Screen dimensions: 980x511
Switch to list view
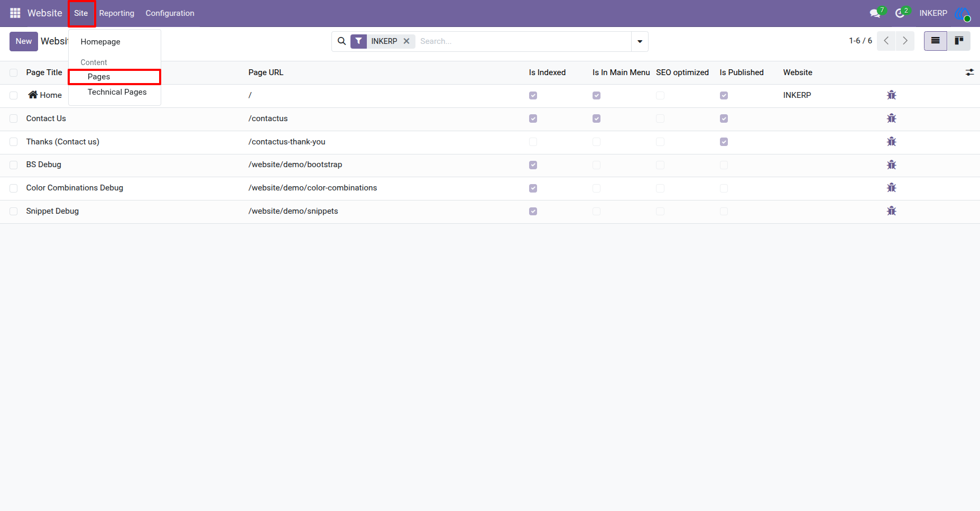(x=936, y=41)
